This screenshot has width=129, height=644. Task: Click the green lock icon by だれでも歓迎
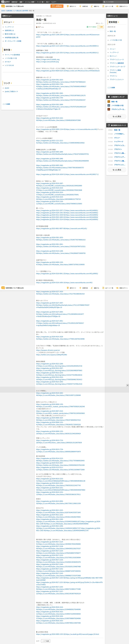tap(87, 27)
